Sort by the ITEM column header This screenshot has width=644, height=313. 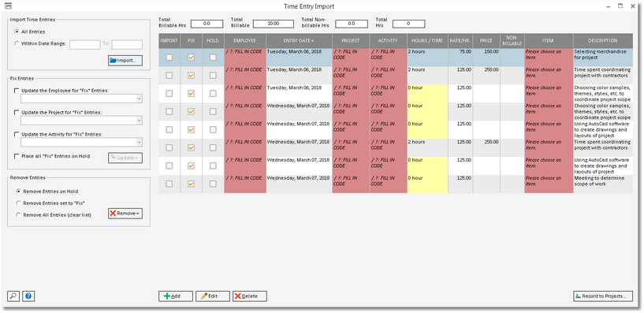click(549, 41)
